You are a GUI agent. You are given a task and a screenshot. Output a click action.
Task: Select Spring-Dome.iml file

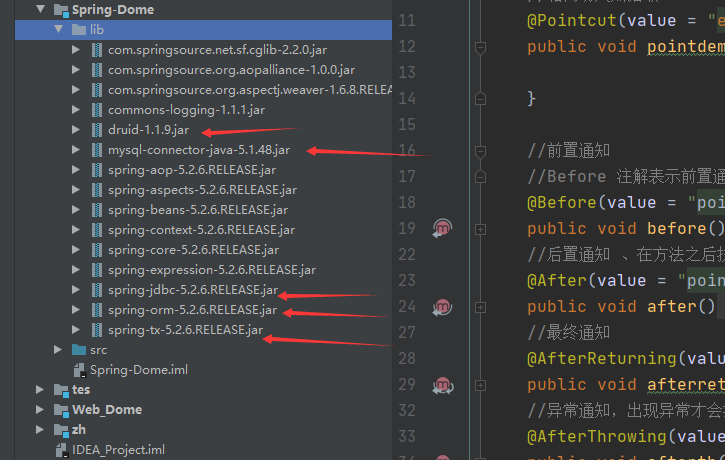click(139, 370)
